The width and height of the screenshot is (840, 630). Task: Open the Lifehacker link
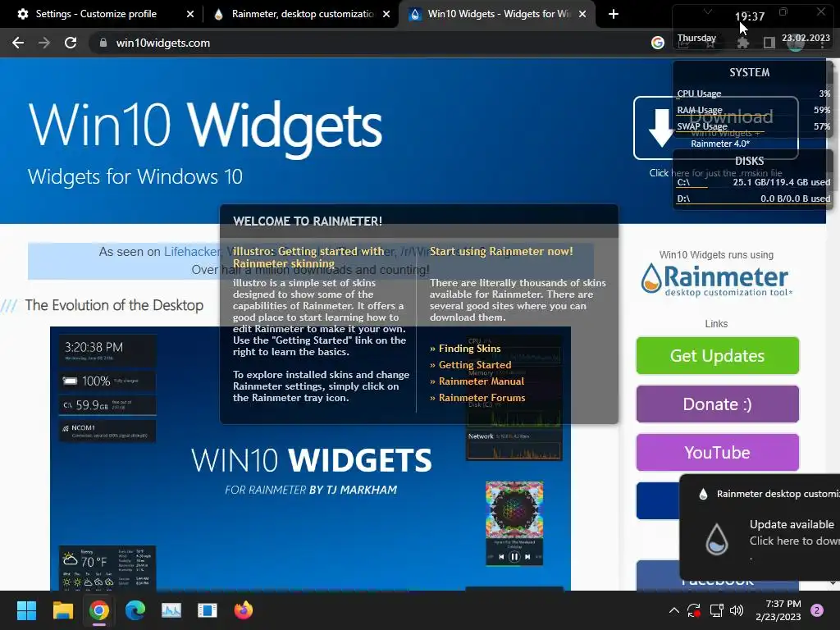[192, 252]
